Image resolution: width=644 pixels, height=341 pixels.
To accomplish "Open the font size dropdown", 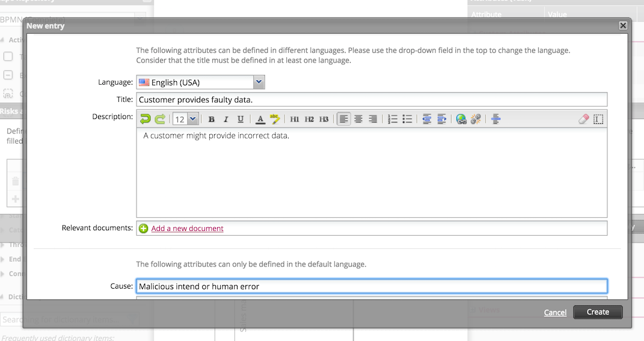I will (192, 119).
